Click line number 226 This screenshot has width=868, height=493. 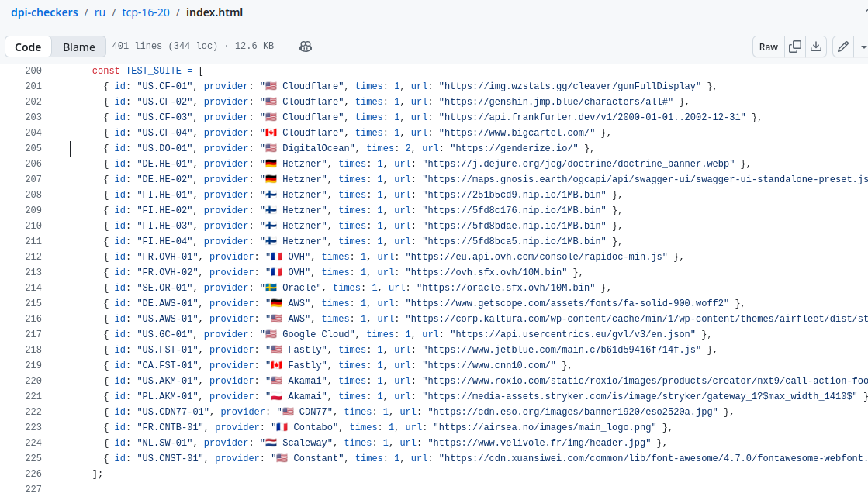(x=33, y=474)
